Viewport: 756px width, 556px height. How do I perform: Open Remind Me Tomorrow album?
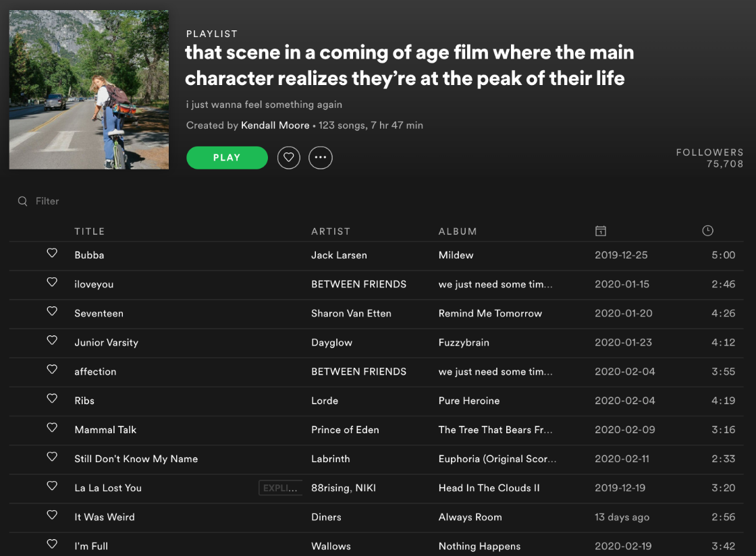coord(490,313)
